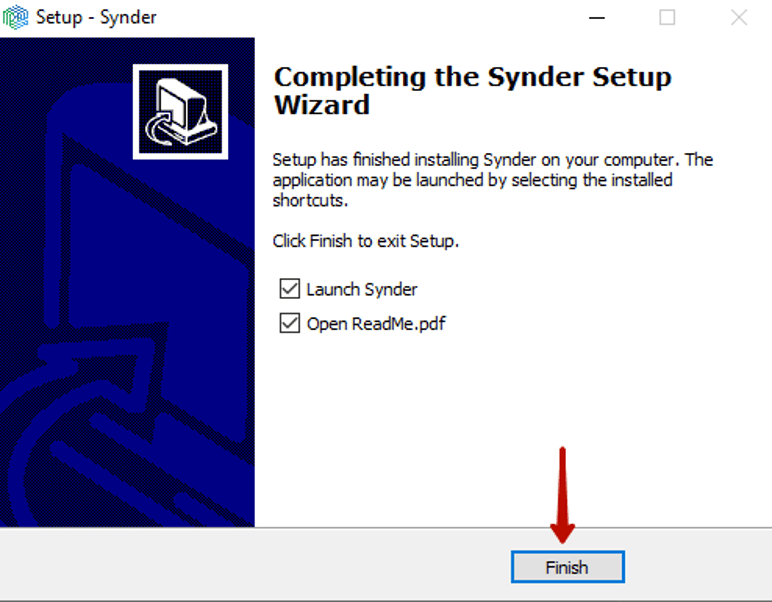Click the "Open ReadMe.pdf" label text

[x=376, y=324]
